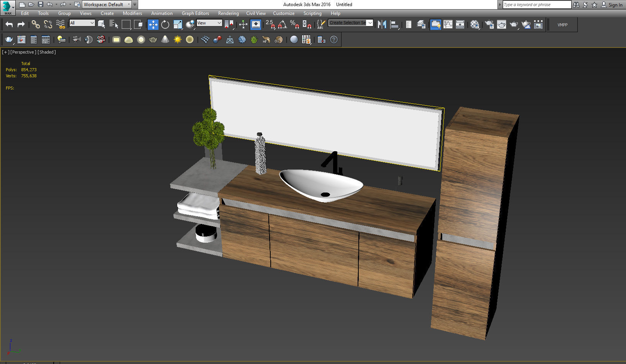Open the Edit menu
Viewport: 626px width, 364px height.
(x=25, y=13)
